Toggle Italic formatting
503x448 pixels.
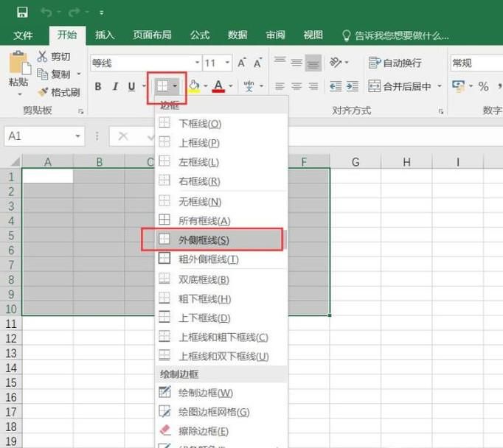[115, 86]
